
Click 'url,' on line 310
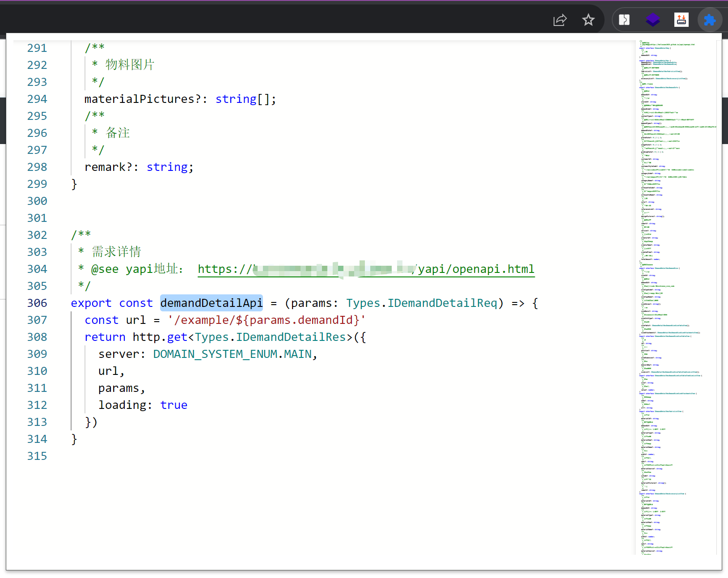pyautogui.click(x=111, y=371)
